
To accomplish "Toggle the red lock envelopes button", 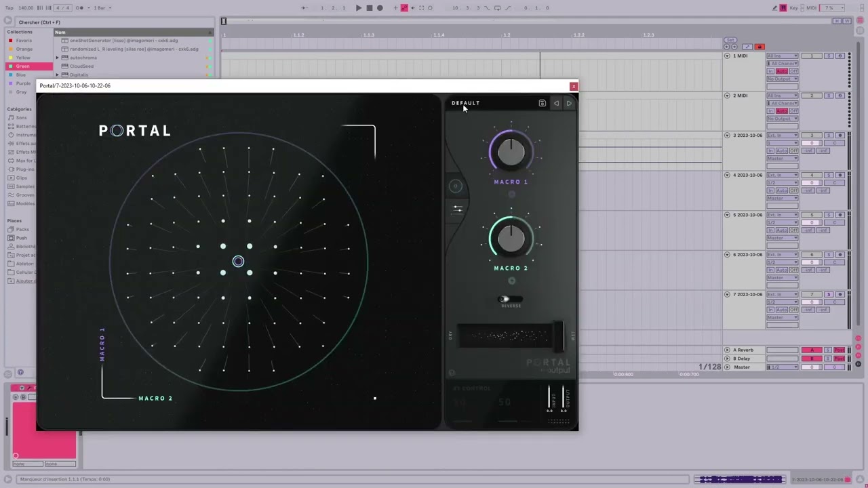I will 759,47.
